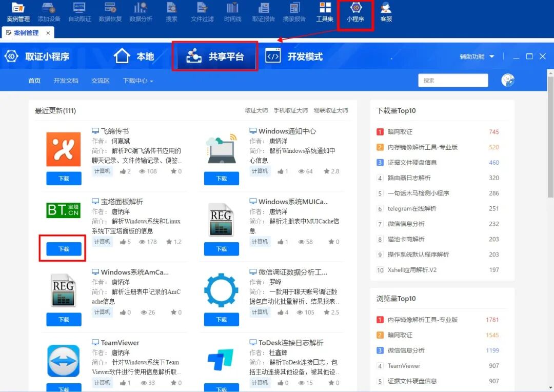This screenshot has height=392, width=554.
Task: Open 暗网取证 in 下载量Top10
Action: click(400, 132)
